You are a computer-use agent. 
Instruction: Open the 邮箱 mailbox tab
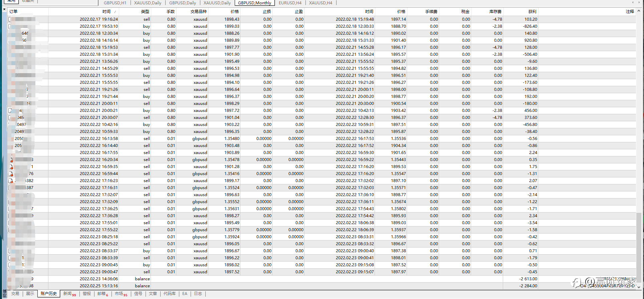click(102, 294)
